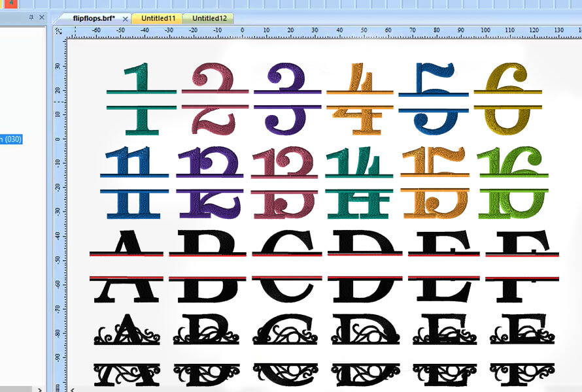The height and width of the screenshot is (392, 582).
Task: Choose the orange split number 15 design
Action: (x=436, y=182)
